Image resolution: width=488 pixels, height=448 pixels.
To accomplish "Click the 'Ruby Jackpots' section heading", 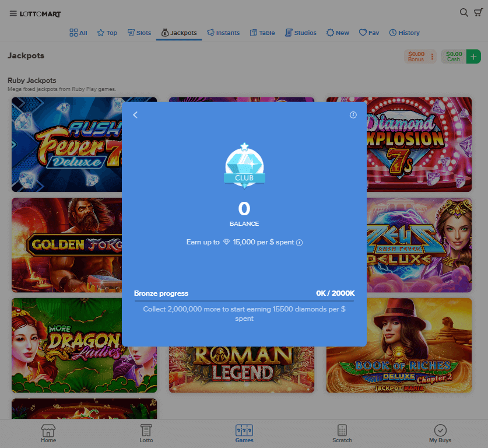I will coord(31,80).
